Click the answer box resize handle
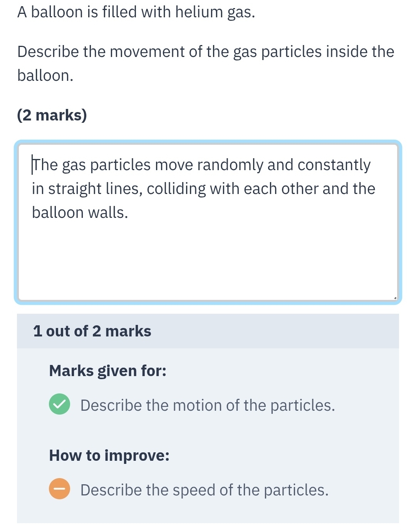Image resolution: width=416 pixels, height=532 pixels. click(x=395, y=297)
